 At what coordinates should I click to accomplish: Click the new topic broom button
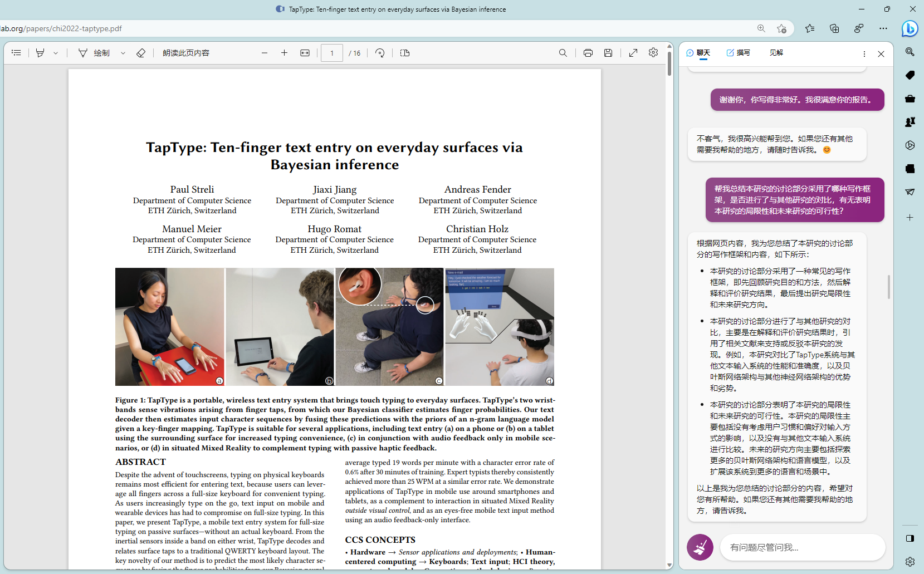coord(700,547)
